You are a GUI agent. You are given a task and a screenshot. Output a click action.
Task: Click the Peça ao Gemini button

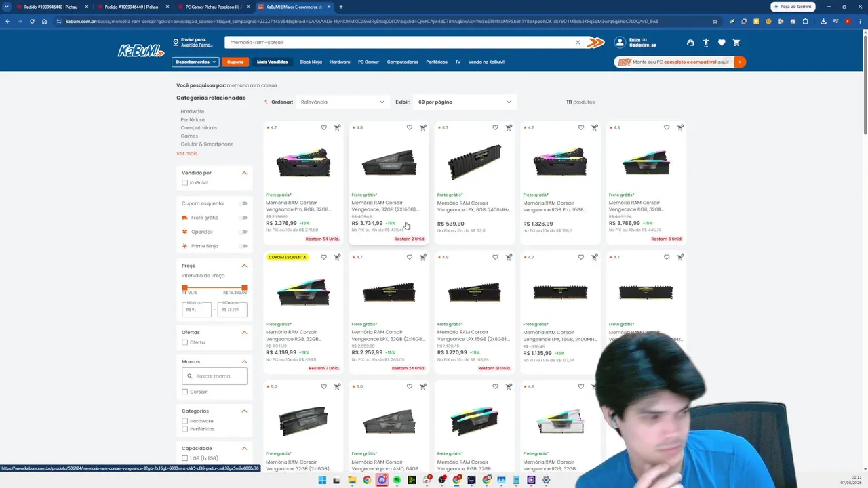(x=793, y=7)
